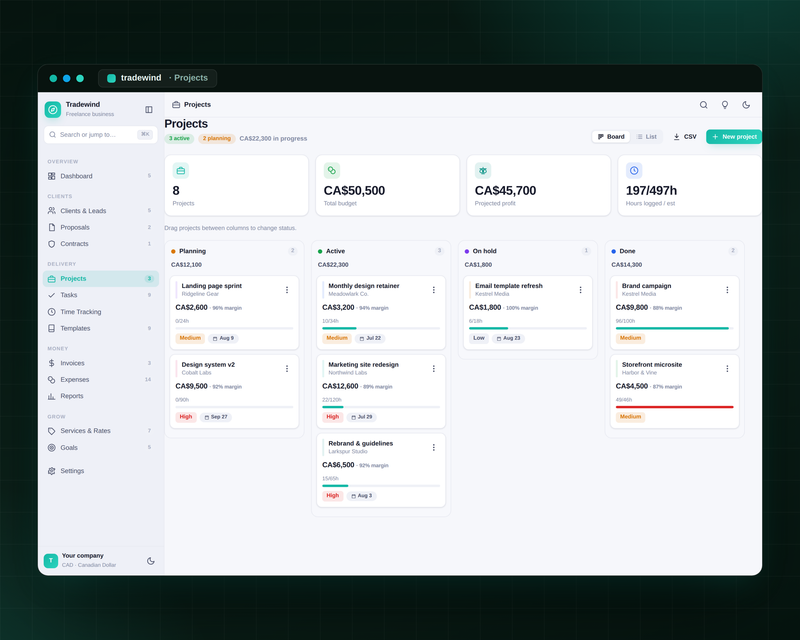
Task: Open the Marketing site redesign card title
Action: [x=363, y=365]
